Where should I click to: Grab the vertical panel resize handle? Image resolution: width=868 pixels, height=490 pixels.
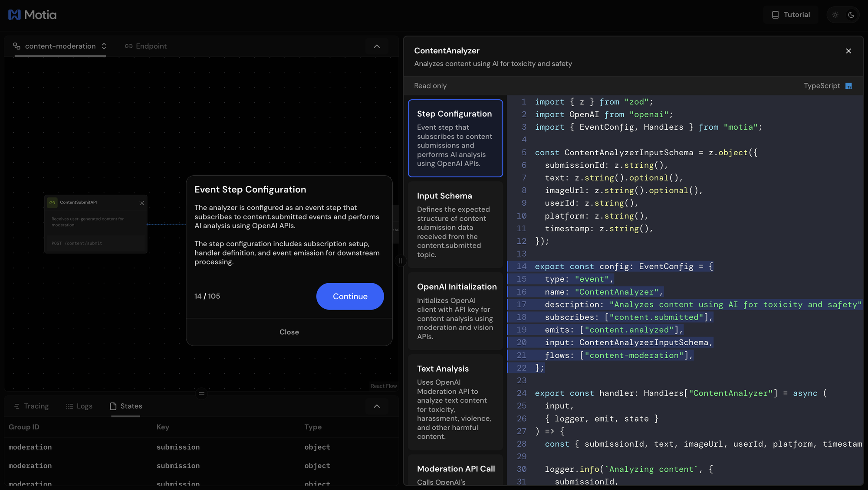[x=401, y=261]
